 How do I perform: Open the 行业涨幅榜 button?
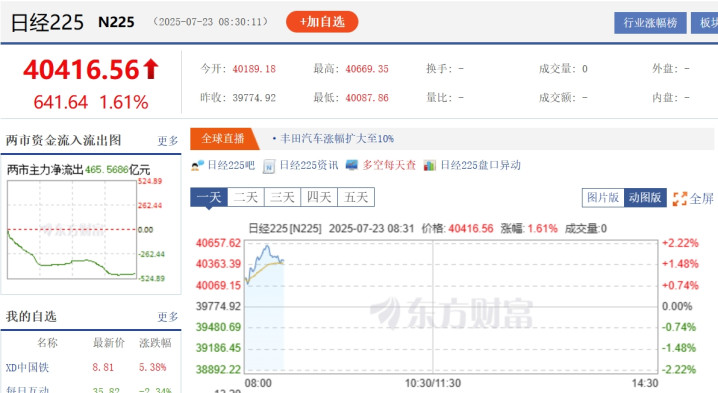click(650, 23)
